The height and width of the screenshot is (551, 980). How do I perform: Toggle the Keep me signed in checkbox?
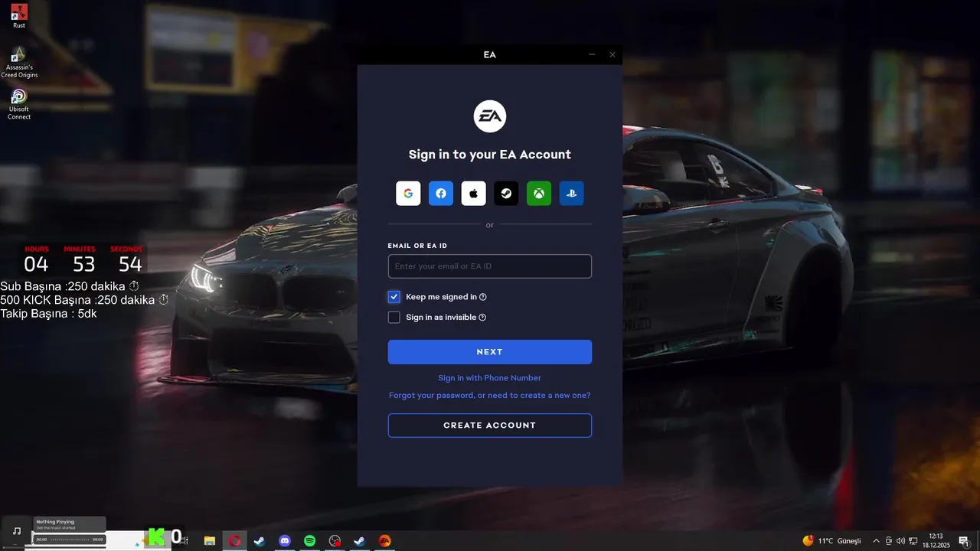click(394, 297)
